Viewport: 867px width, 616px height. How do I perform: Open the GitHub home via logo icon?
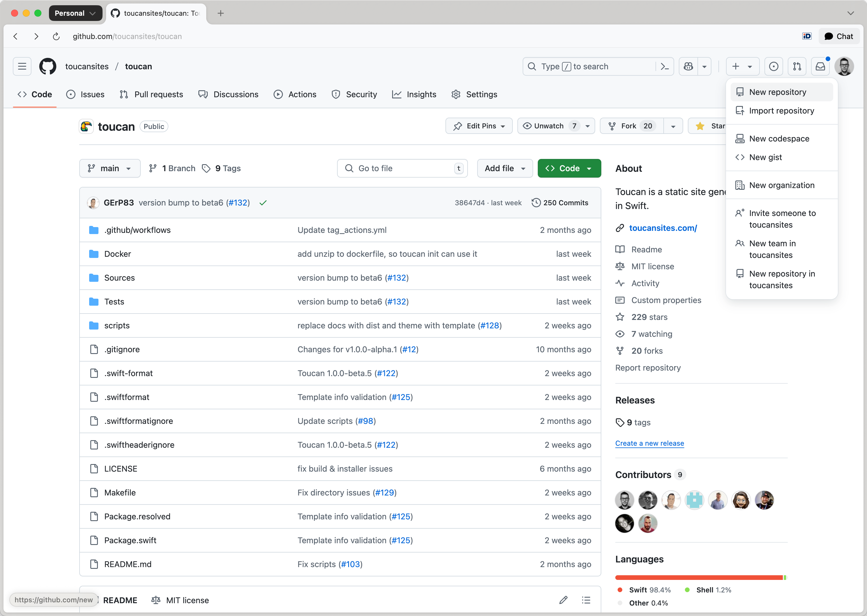point(47,66)
